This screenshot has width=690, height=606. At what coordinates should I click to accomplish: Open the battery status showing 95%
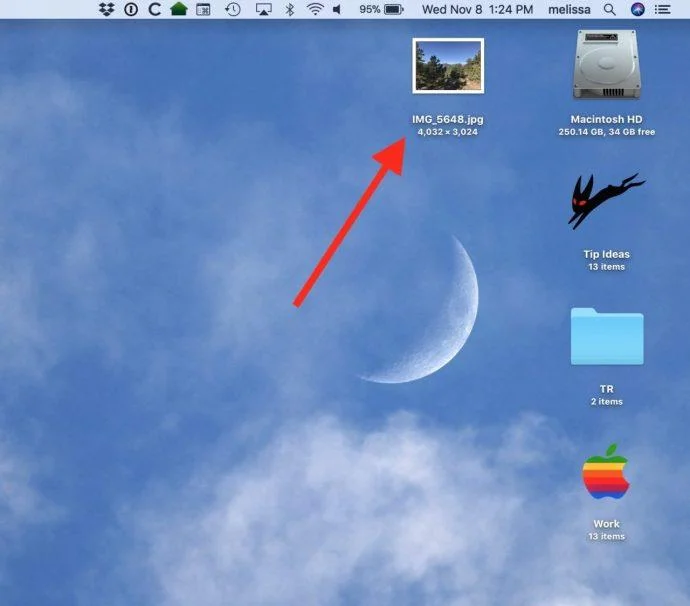coord(381,9)
